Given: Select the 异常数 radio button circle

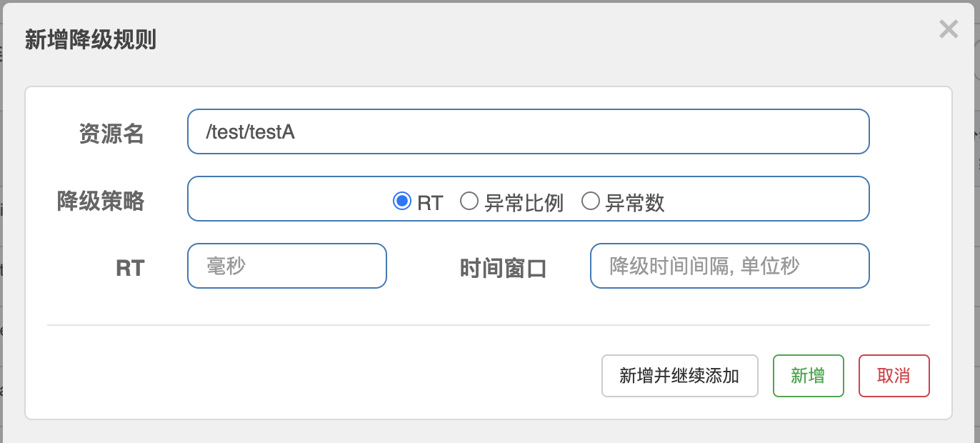Looking at the screenshot, I should click(x=590, y=201).
